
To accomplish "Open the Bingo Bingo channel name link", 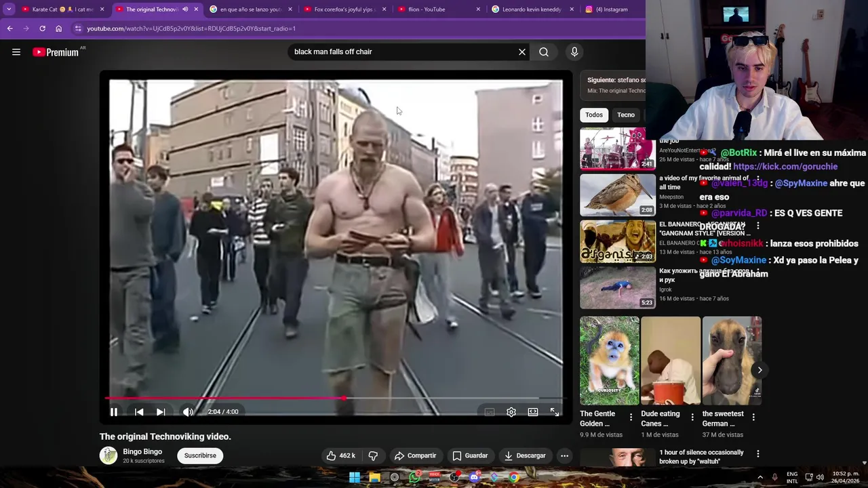I will pyautogui.click(x=142, y=451).
